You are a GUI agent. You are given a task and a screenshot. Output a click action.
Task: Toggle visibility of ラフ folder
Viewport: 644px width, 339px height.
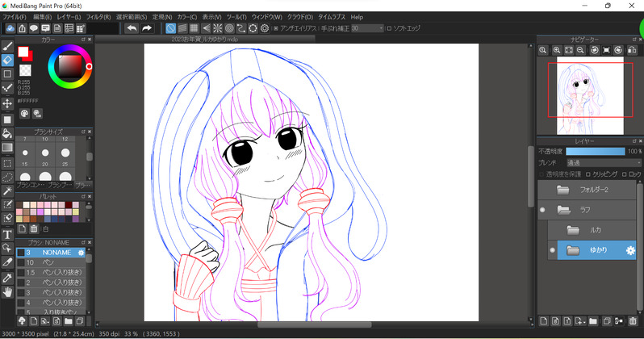click(542, 210)
